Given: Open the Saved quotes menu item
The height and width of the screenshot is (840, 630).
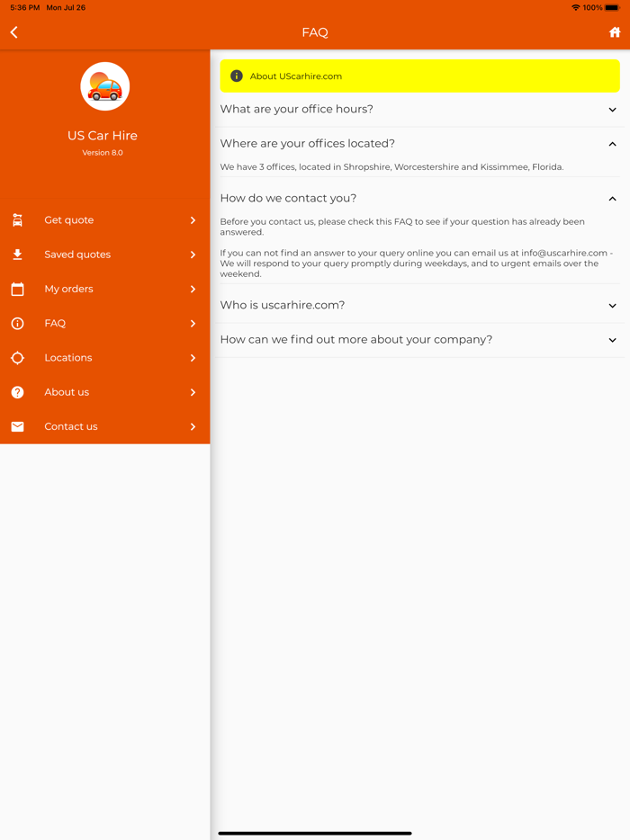Looking at the screenshot, I should tap(105, 255).
